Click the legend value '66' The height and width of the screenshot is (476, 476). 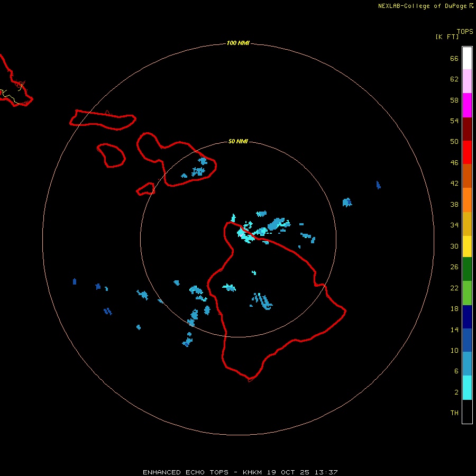454,58
